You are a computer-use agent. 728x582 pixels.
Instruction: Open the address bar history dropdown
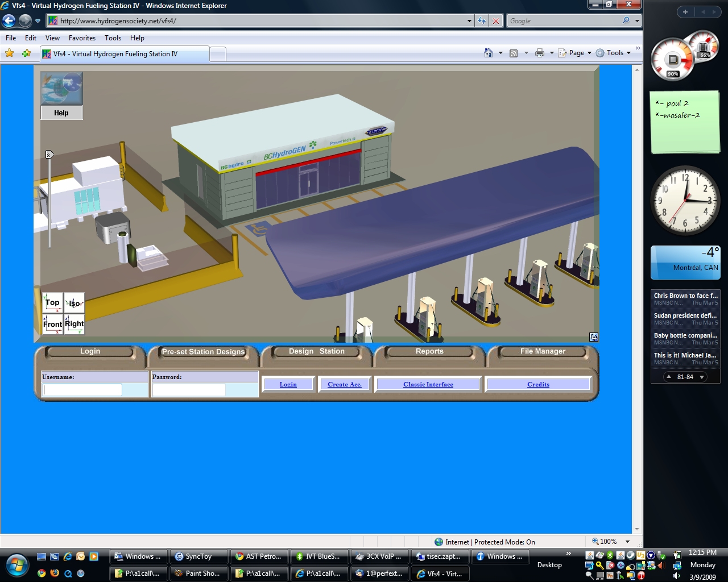coord(469,21)
